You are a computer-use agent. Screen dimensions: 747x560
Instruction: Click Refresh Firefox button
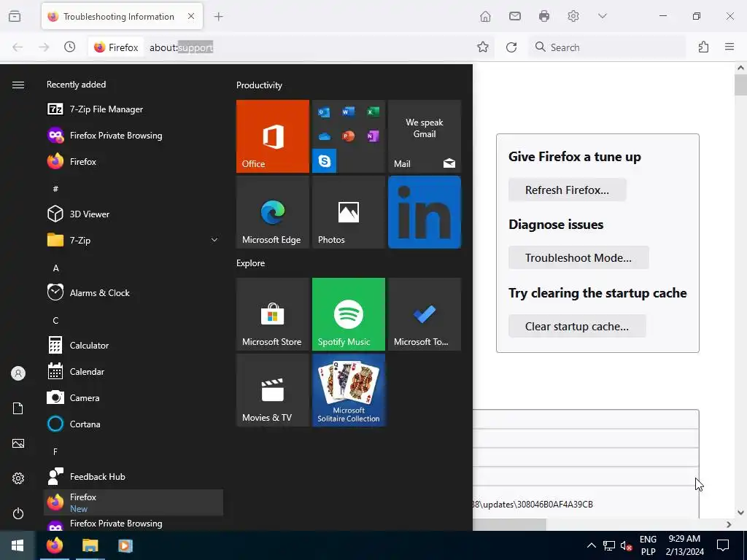tap(567, 190)
